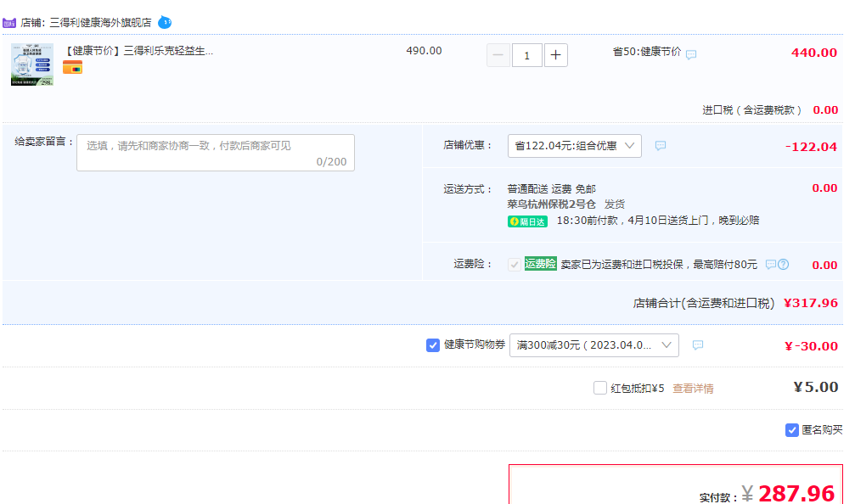Click the final payment amount 287.96

pyautogui.click(x=796, y=494)
